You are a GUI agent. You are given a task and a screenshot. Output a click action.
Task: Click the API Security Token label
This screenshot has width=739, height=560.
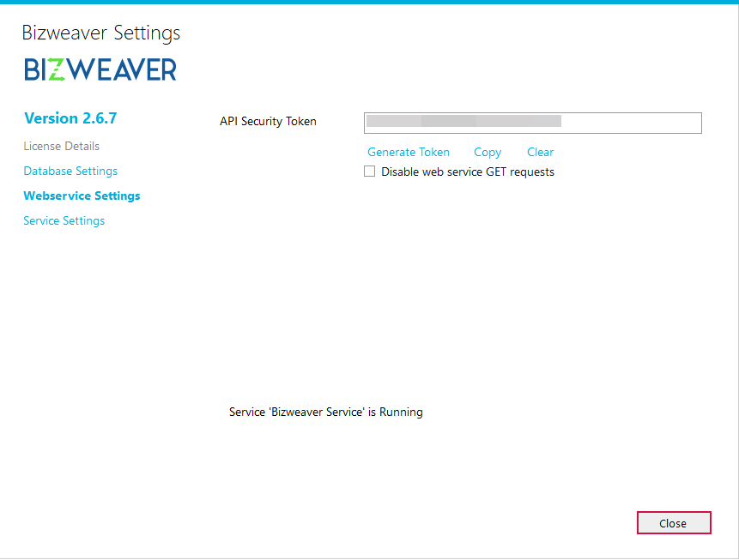click(x=268, y=122)
